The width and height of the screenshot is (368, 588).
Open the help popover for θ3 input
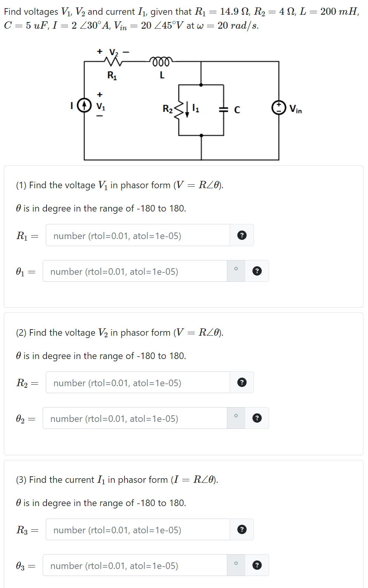coord(257,565)
